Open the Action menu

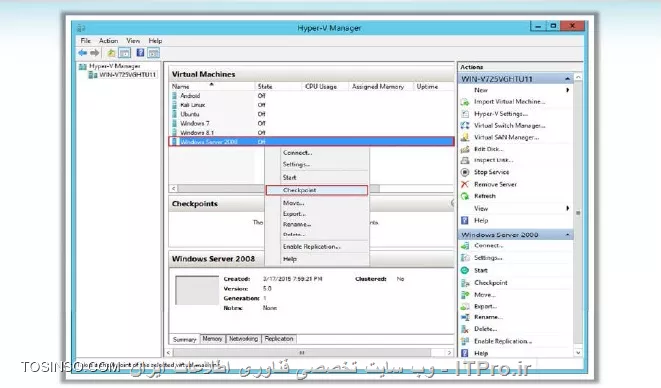(x=108, y=40)
